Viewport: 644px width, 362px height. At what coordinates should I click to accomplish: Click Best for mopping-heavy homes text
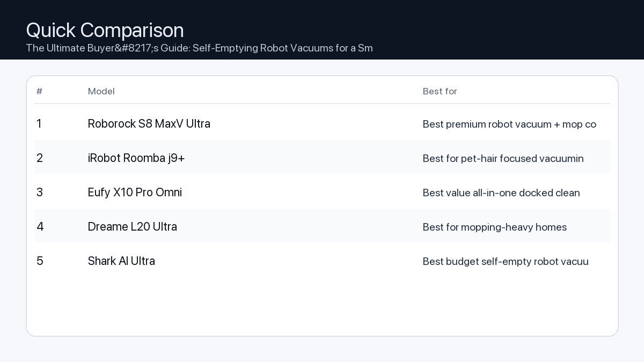click(494, 227)
